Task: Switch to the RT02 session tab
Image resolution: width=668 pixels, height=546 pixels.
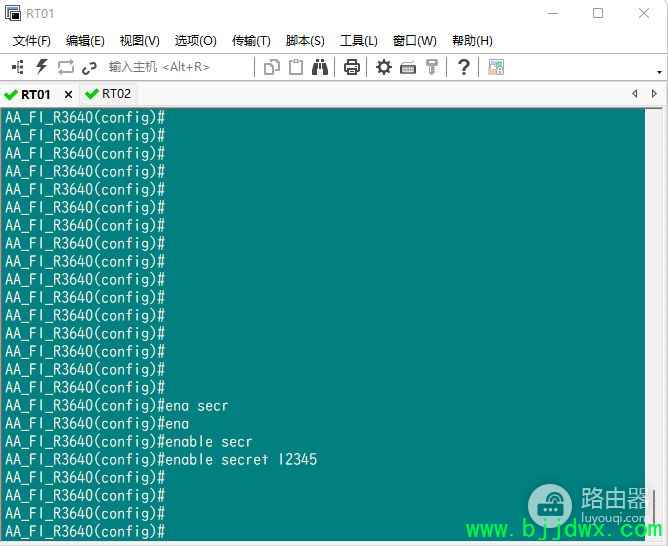Action: pyautogui.click(x=109, y=94)
